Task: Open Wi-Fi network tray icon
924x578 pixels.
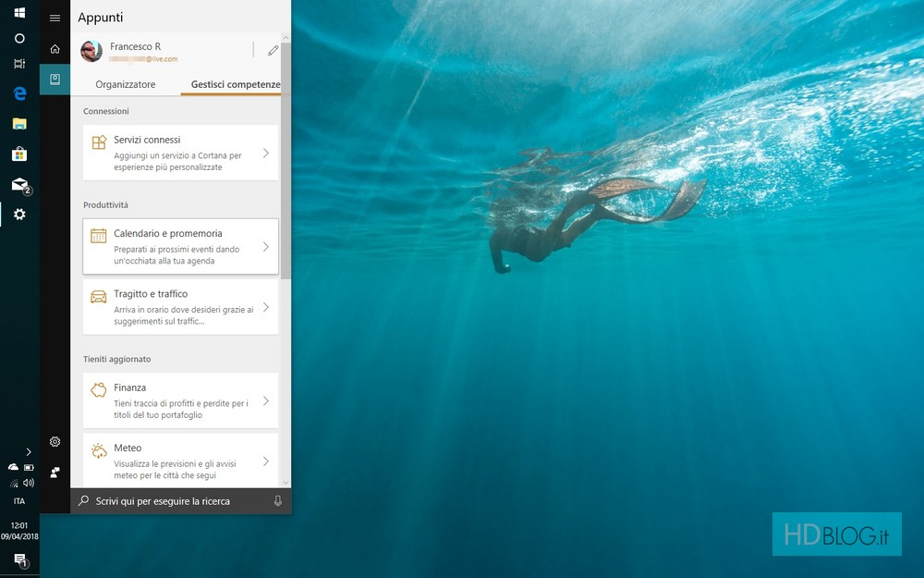Action: pos(14,483)
